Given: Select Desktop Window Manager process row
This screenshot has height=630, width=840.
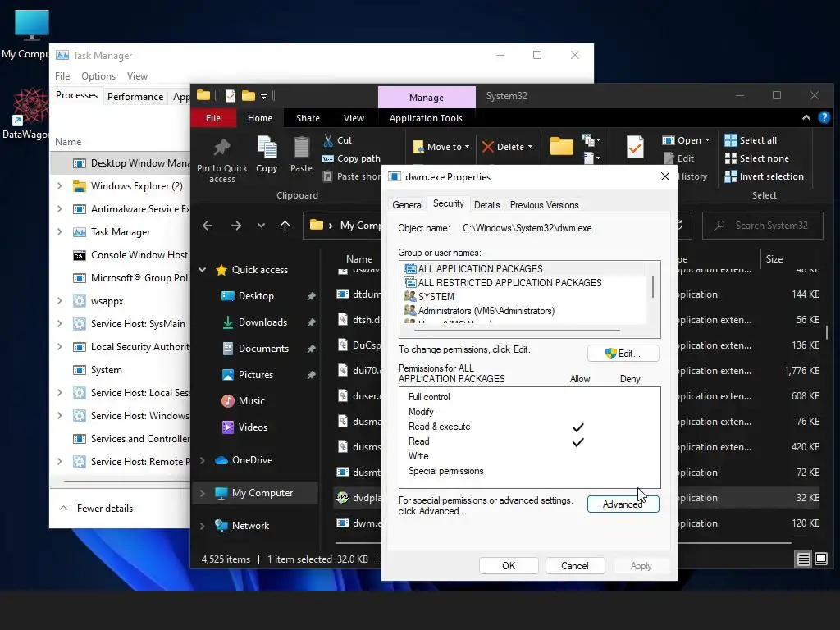Looking at the screenshot, I should (121, 163).
